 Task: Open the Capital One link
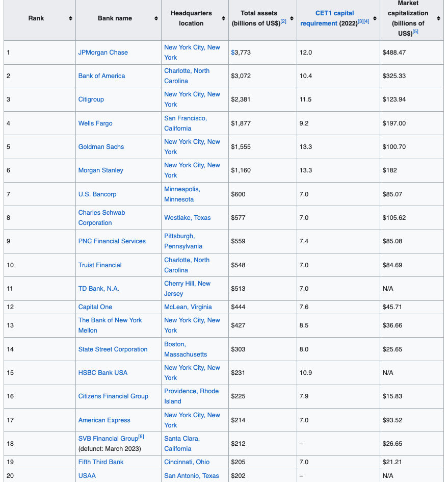(x=95, y=307)
